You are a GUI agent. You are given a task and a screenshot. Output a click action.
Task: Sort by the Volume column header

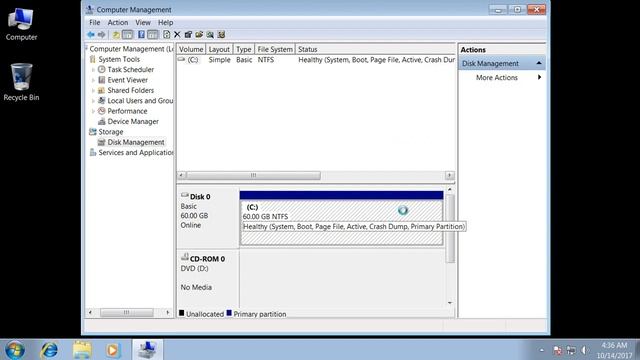point(191,49)
